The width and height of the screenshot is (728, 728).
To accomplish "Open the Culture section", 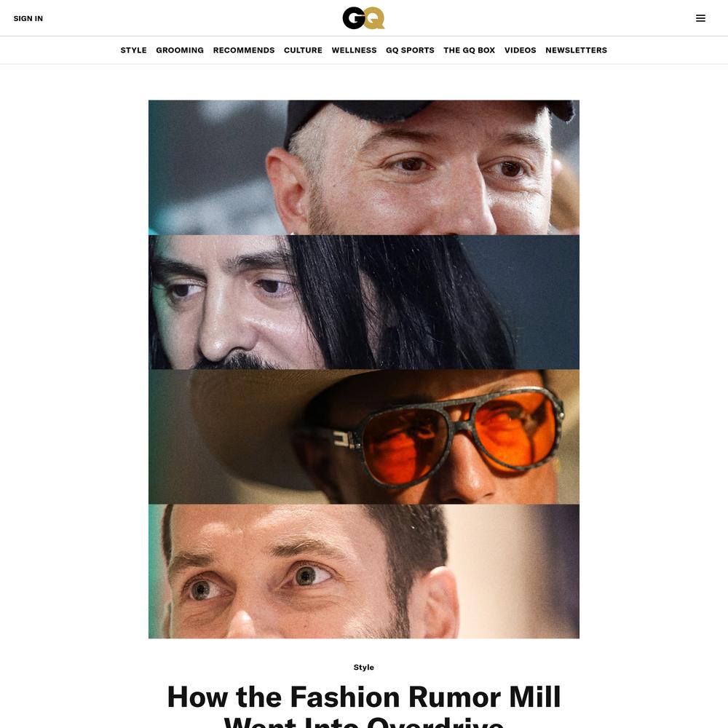I will (x=303, y=50).
